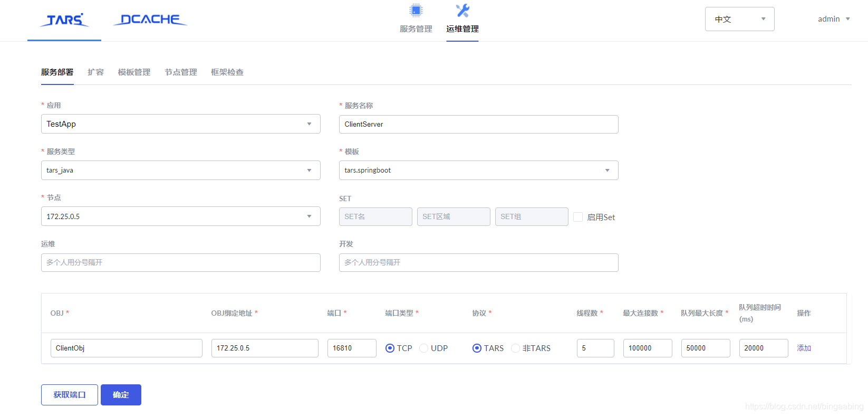Click the 运维管理 wrench icon

pyautogui.click(x=462, y=10)
